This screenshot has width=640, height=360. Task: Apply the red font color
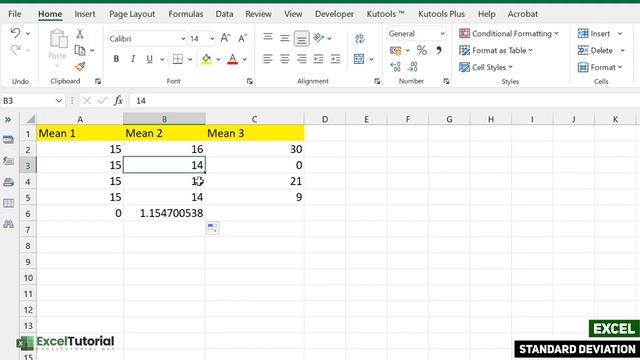pos(233,59)
